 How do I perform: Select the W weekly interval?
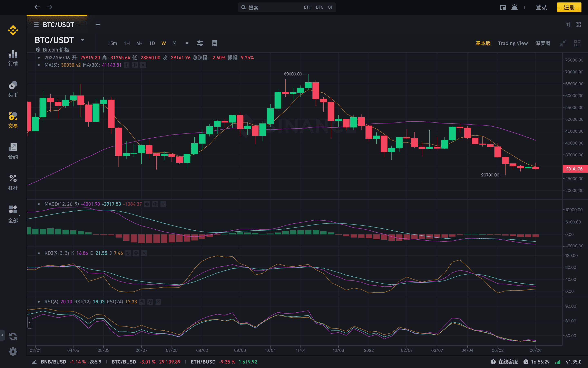click(164, 43)
